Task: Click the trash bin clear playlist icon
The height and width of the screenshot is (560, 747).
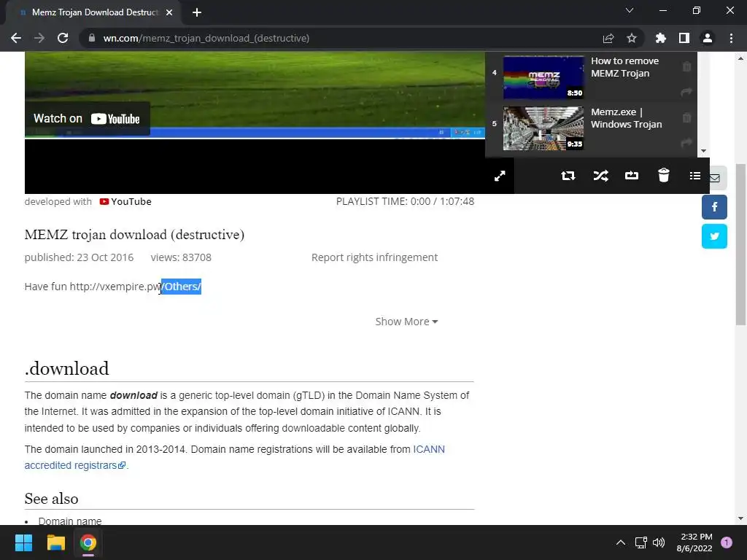Action: pos(664,176)
